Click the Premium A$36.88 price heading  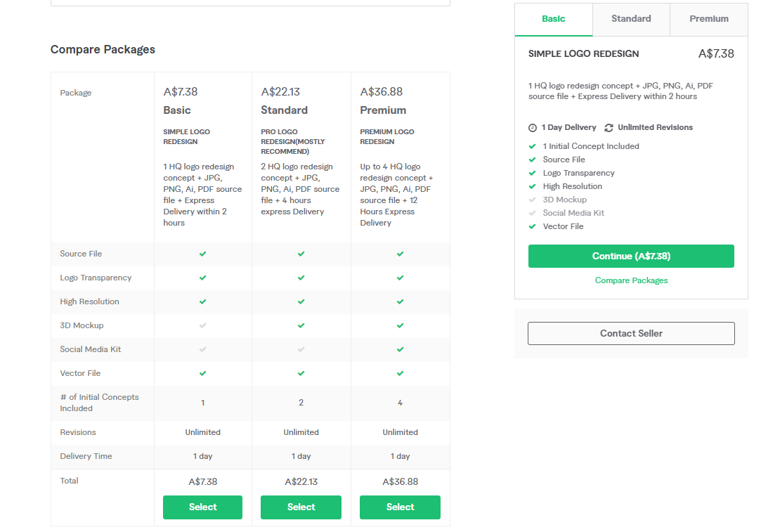click(382, 92)
